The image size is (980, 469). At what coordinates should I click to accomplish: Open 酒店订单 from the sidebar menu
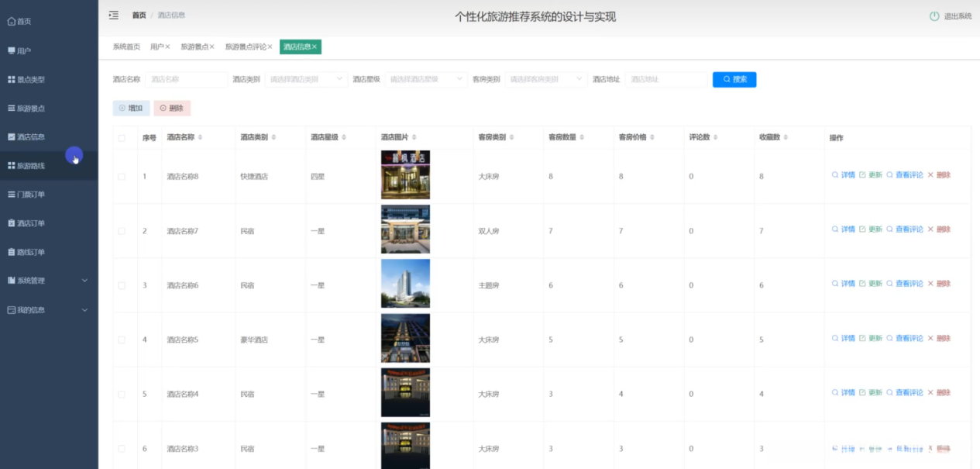point(31,223)
